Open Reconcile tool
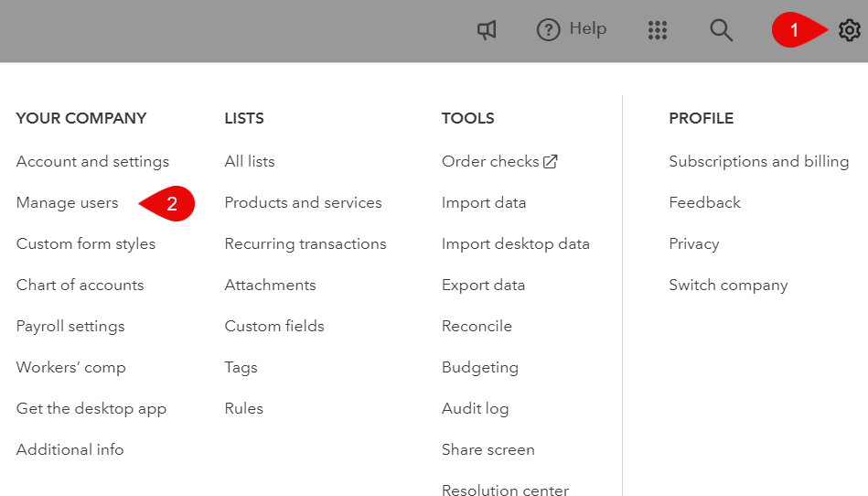Screen dimensions: 868x496 tap(477, 326)
